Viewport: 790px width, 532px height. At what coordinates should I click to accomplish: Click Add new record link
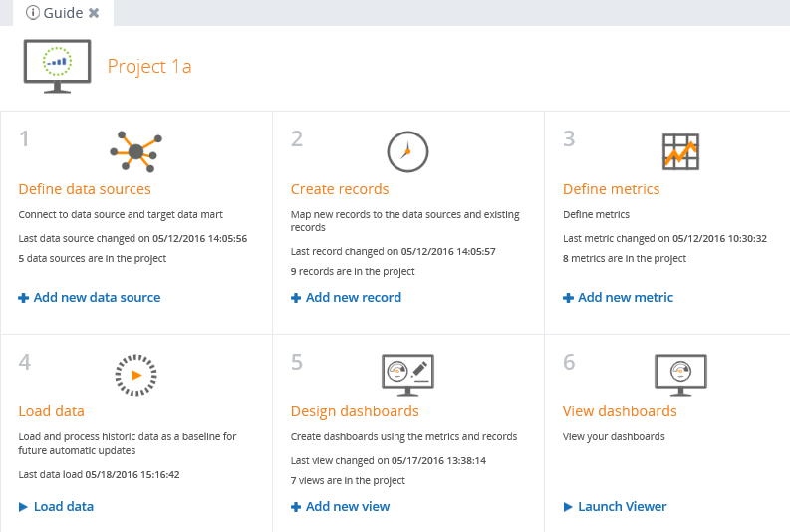coord(346,297)
